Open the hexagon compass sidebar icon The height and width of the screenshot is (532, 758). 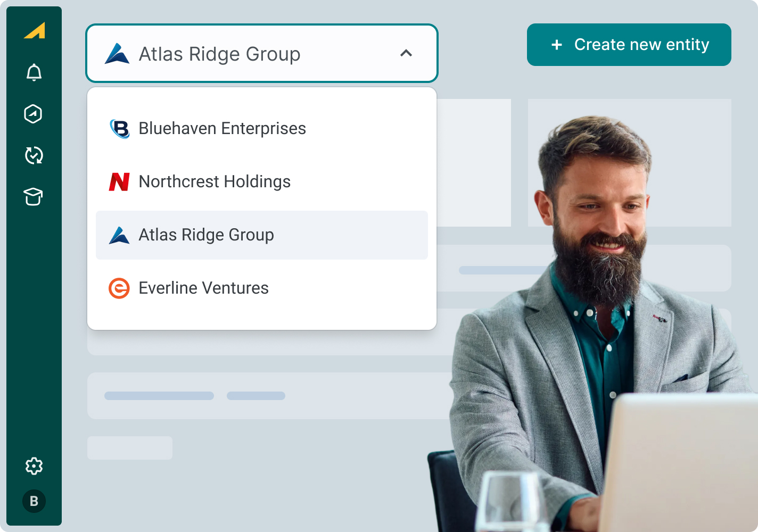coord(34,113)
